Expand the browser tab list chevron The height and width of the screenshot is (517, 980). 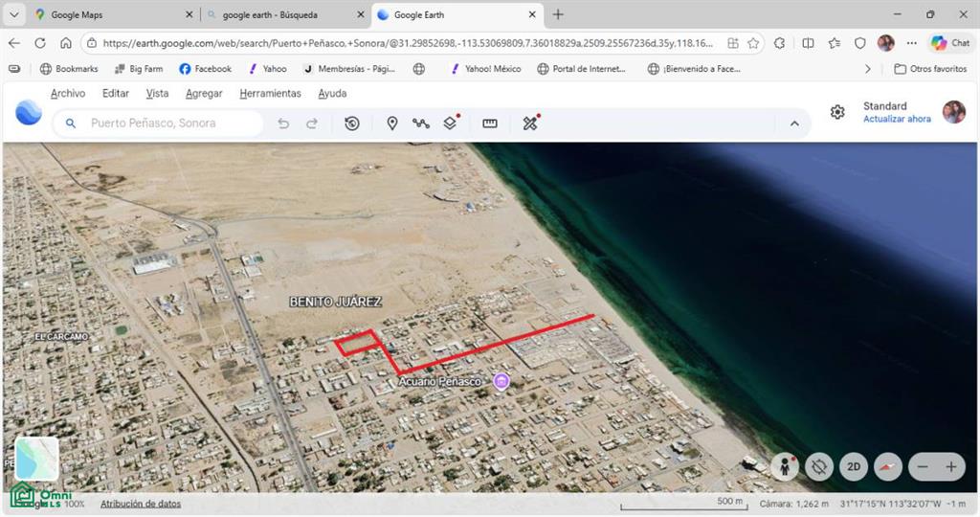click(13, 14)
